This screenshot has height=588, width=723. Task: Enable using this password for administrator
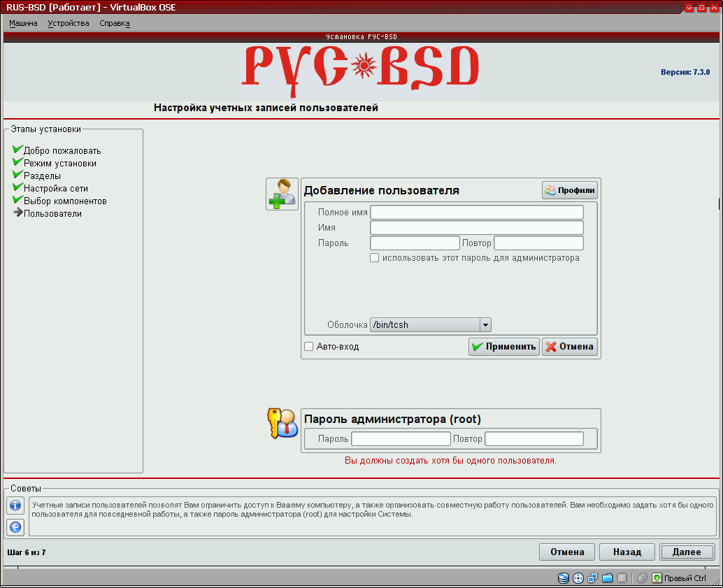[374, 258]
